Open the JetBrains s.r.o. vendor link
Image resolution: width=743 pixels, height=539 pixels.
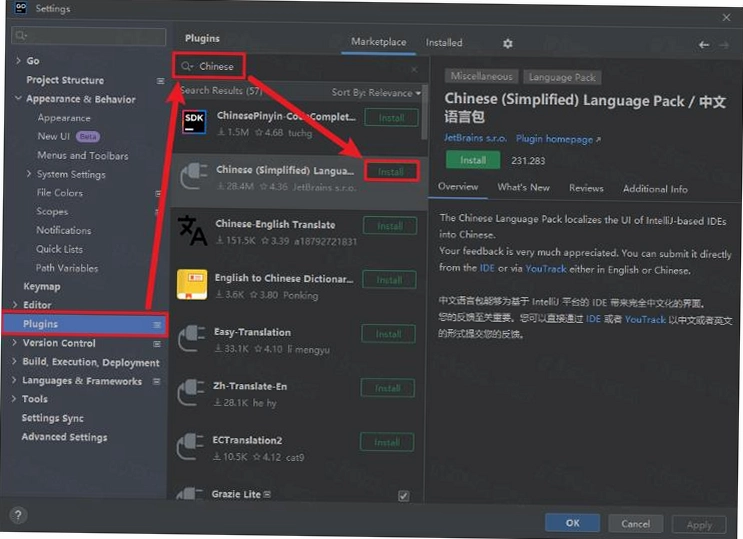click(x=475, y=138)
